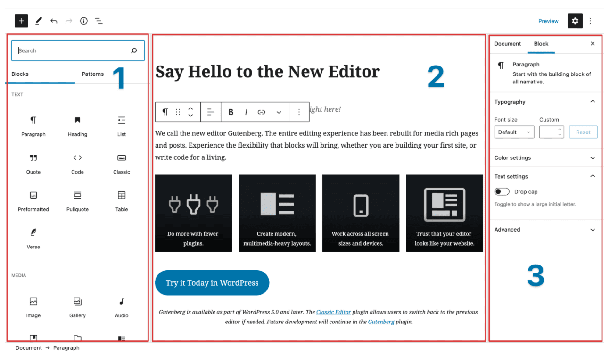Collapse the Typography section
Viewport: 610px width, 364px height.
pos(593,102)
